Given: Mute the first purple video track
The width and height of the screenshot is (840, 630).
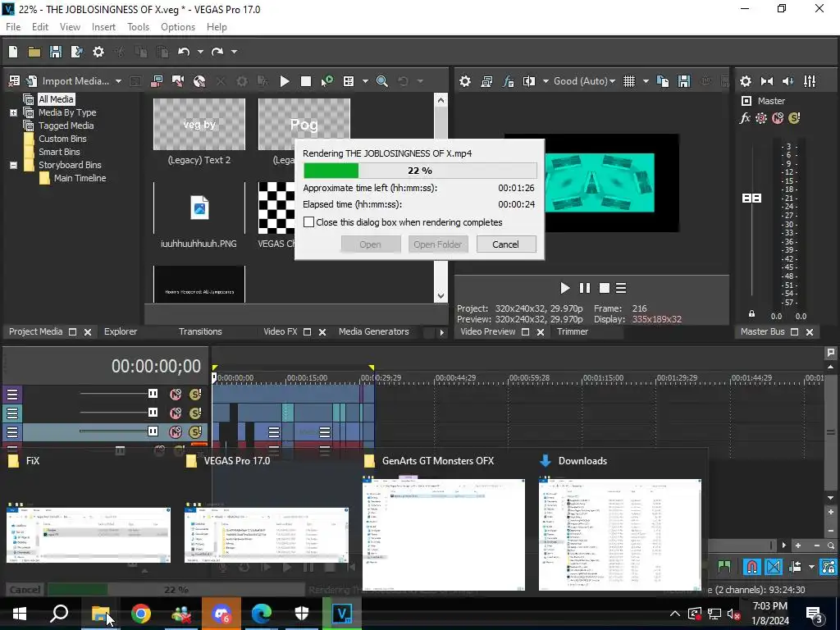Looking at the screenshot, I should [x=176, y=395].
